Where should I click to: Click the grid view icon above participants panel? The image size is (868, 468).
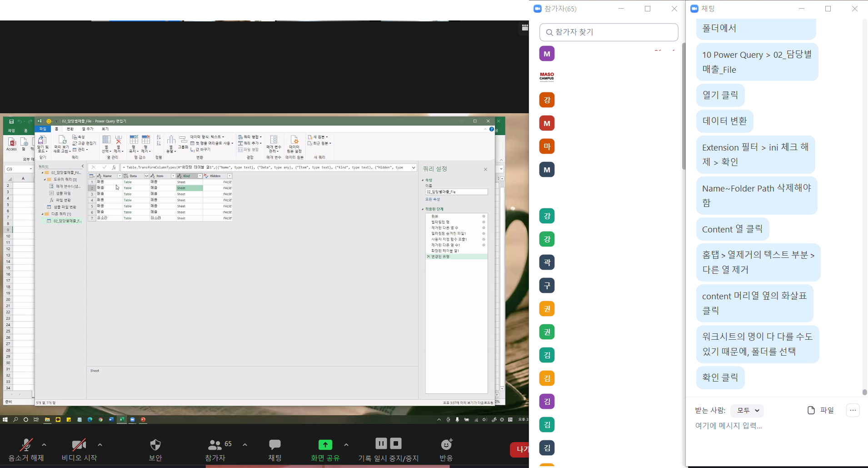click(x=524, y=28)
